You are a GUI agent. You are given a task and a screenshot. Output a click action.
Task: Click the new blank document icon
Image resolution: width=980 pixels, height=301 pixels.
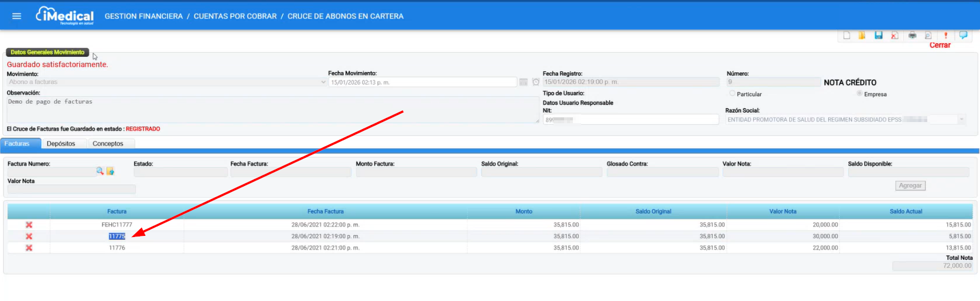pos(846,35)
